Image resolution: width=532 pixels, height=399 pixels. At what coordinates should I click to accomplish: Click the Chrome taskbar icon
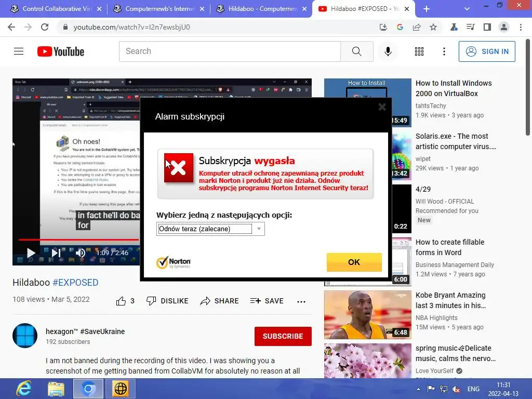[x=88, y=389]
